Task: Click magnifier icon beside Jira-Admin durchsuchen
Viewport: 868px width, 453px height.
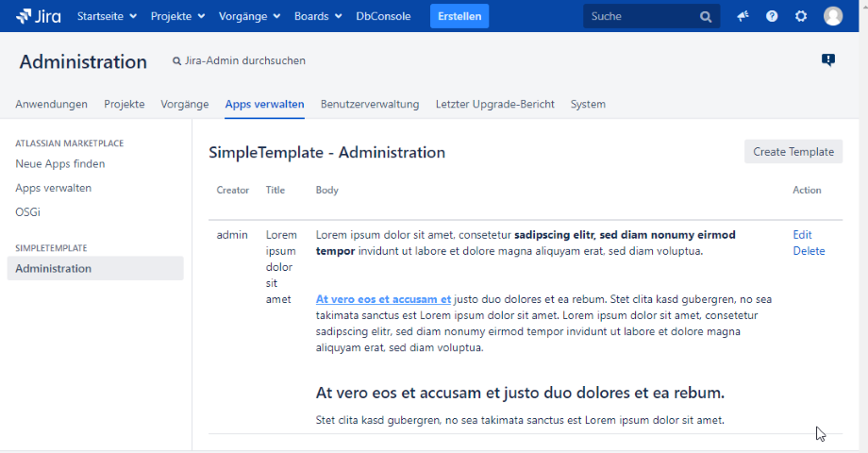Action: point(176,61)
